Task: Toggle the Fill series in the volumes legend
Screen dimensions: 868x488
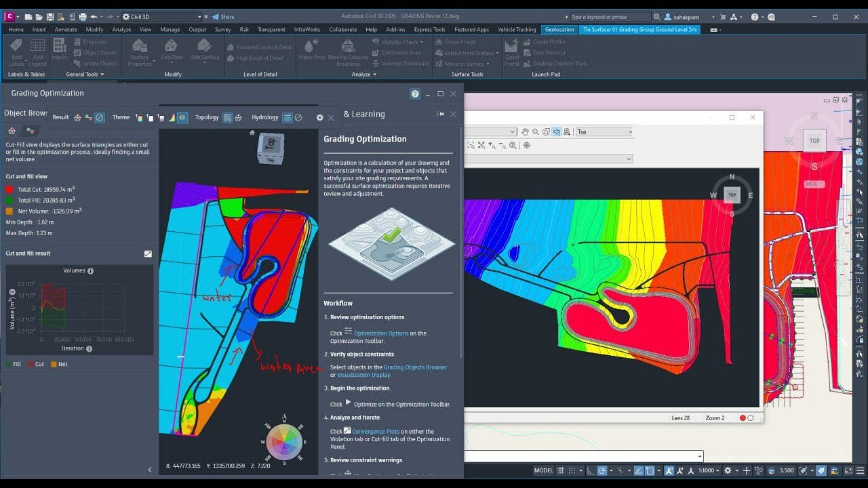Action: coord(13,364)
